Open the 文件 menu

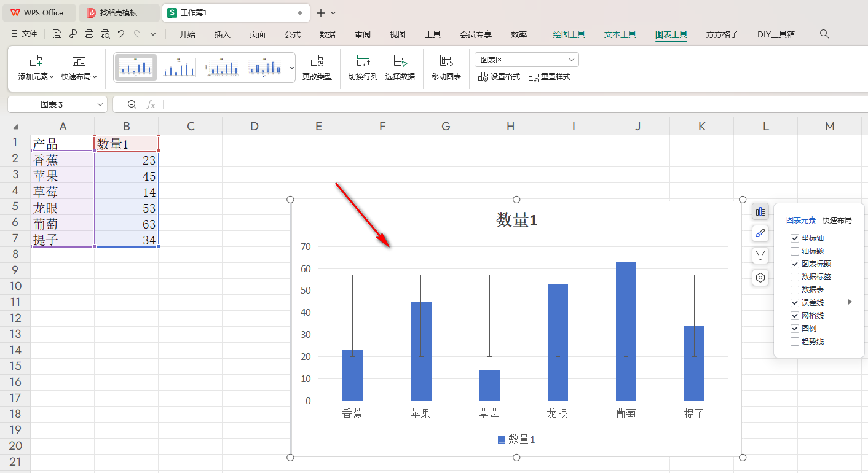pyautogui.click(x=25, y=34)
